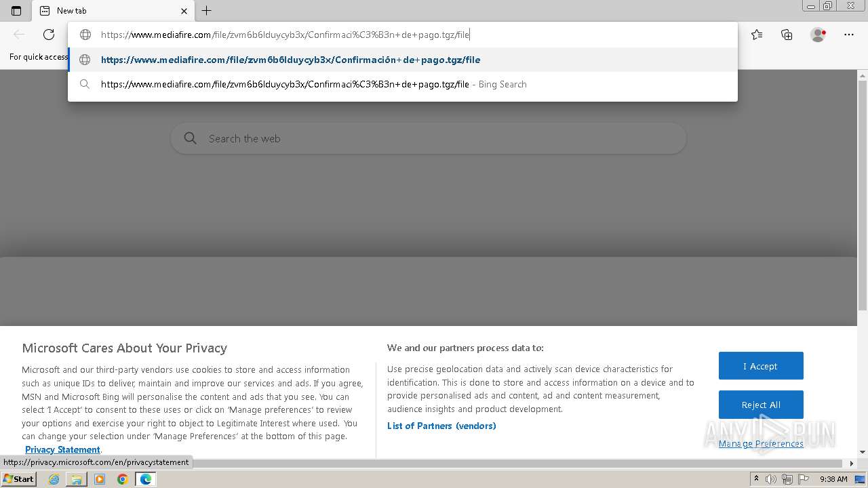Click the globe icon in address bar
868x488 pixels.
point(85,35)
